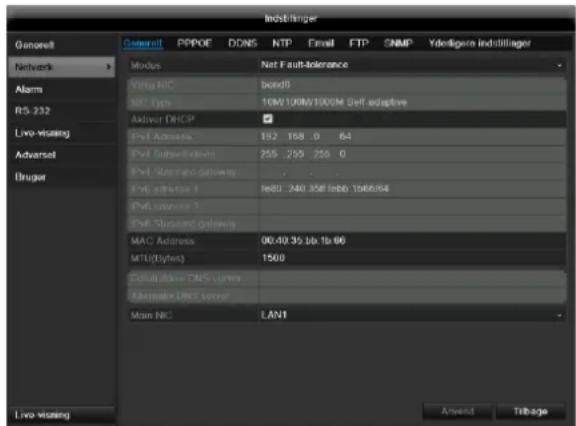Switch to the SNMP tab
Image resolution: width=576 pixels, height=426 pixels.
coord(398,43)
